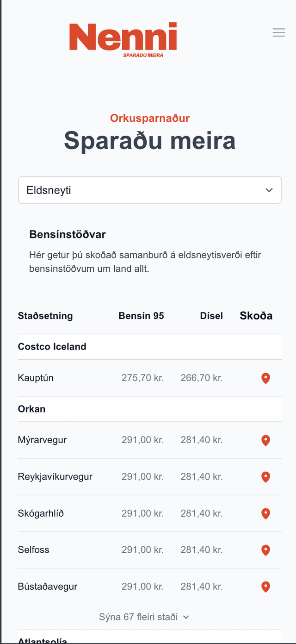Screen dimensions: 296x644
Task: Click the Costco Iceland group heading
Action: pyautogui.click(x=52, y=347)
